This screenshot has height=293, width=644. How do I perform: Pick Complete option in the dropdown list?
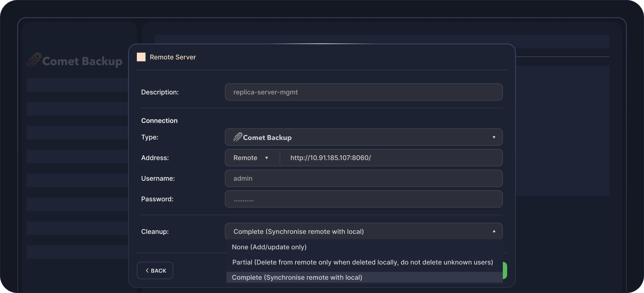[x=297, y=277]
